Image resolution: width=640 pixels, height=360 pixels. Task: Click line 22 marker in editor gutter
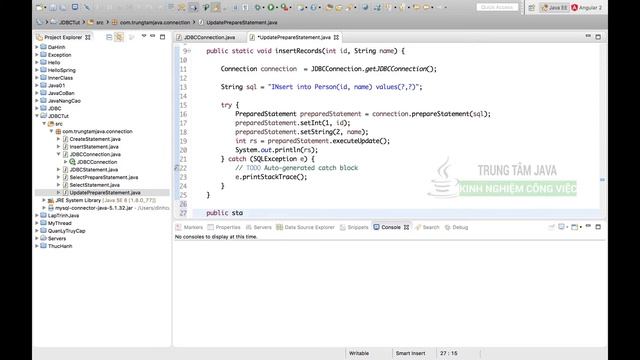pyautogui.click(x=176, y=168)
